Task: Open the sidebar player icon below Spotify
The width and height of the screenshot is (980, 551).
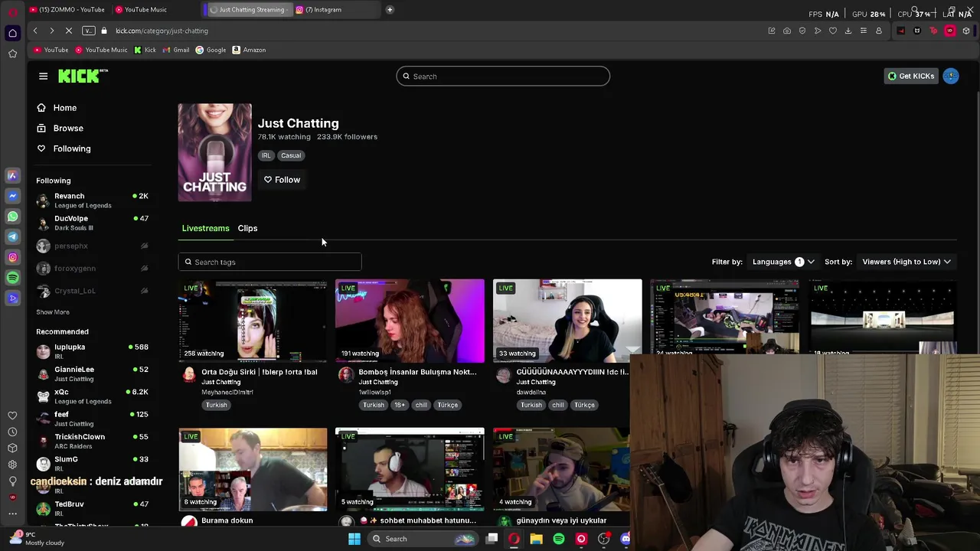Action: click(12, 298)
